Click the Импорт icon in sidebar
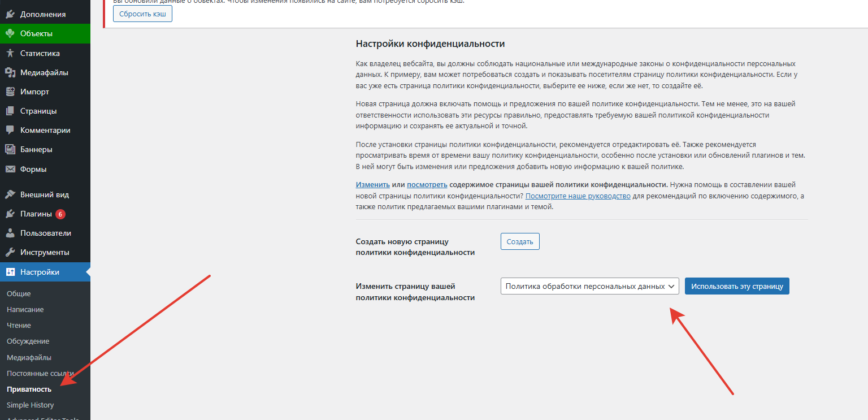The height and width of the screenshot is (420, 868). [10, 92]
